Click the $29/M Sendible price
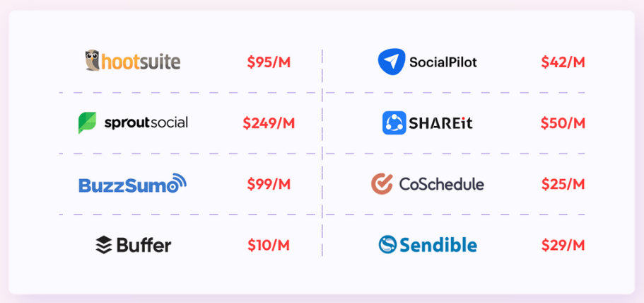The height and width of the screenshot is (303, 644). pos(563,245)
